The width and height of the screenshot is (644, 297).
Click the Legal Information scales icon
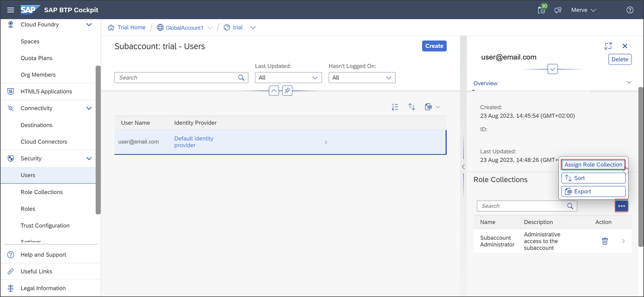coord(11,288)
